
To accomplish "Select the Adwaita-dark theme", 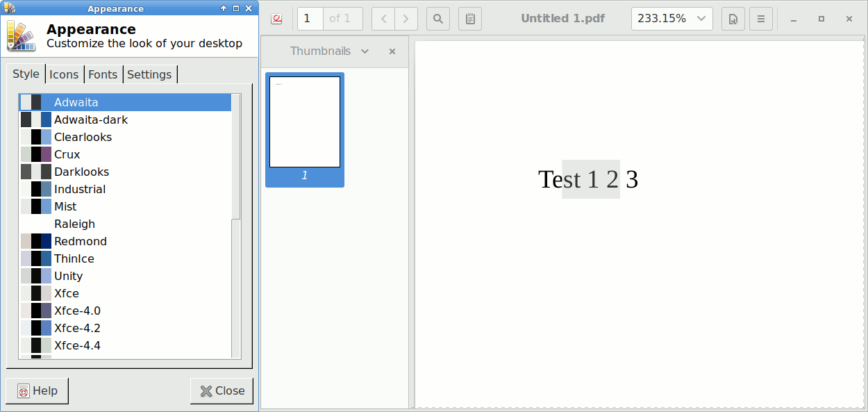I will click(91, 120).
